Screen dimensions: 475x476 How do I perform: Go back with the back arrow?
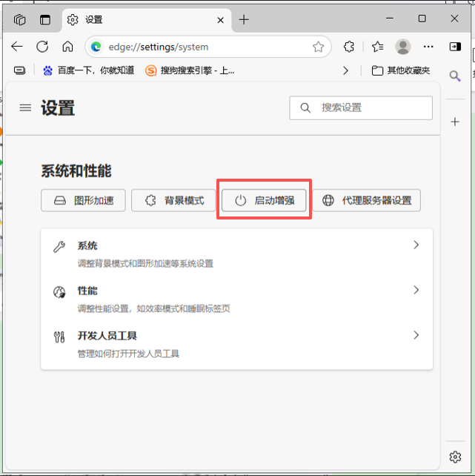(17, 47)
